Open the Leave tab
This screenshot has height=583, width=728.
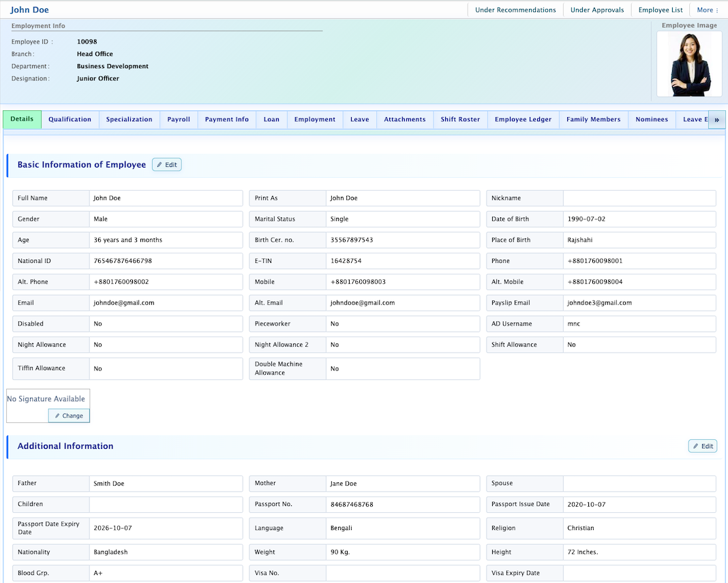coord(359,119)
